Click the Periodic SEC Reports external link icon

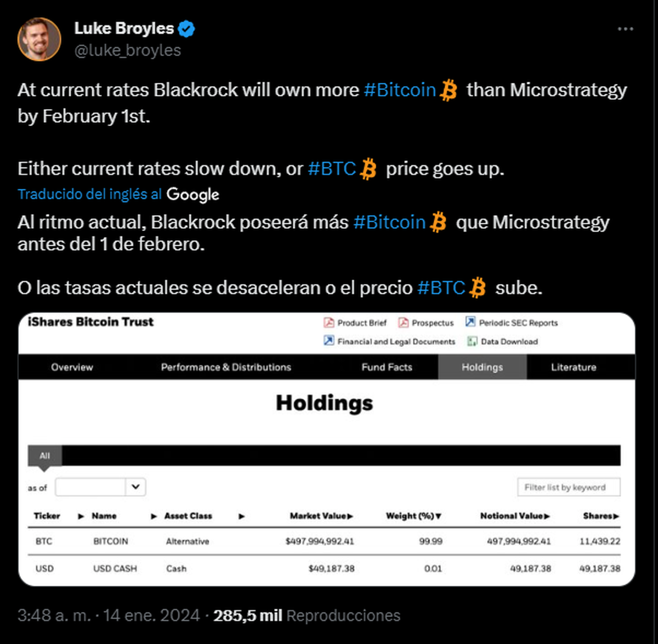pyautogui.click(x=470, y=321)
